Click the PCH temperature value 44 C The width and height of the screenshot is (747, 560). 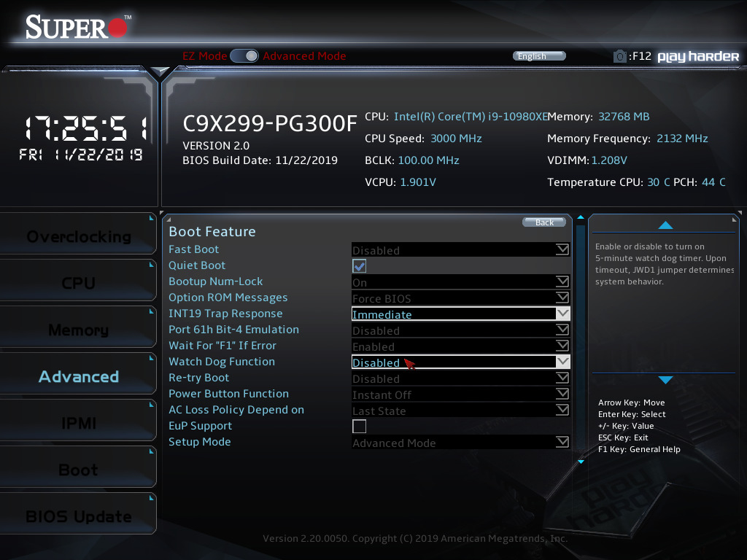[713, 182]
